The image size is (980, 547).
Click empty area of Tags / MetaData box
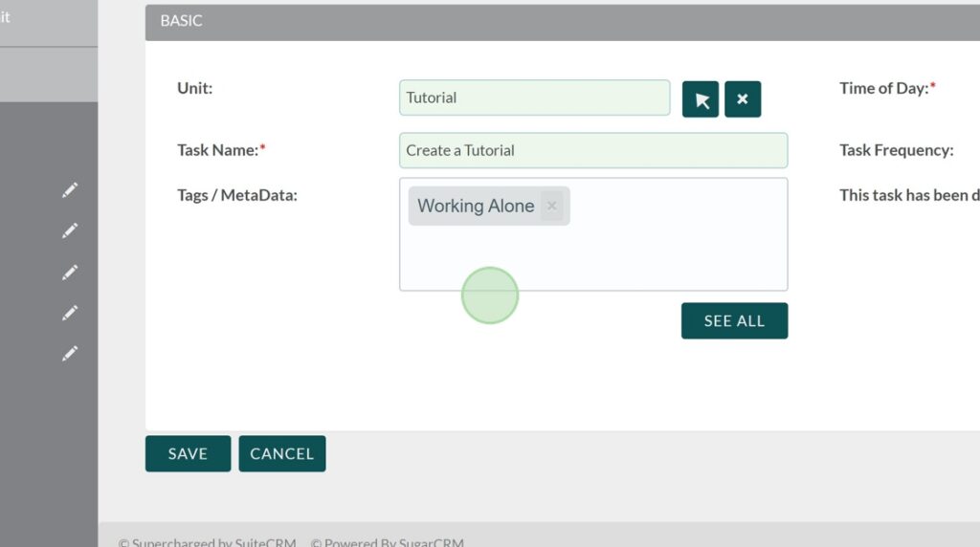pyautogui.click(x=670, y=253)
